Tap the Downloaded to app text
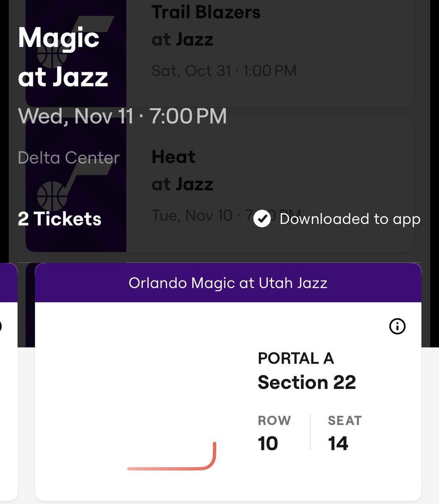 click(350, 219)
